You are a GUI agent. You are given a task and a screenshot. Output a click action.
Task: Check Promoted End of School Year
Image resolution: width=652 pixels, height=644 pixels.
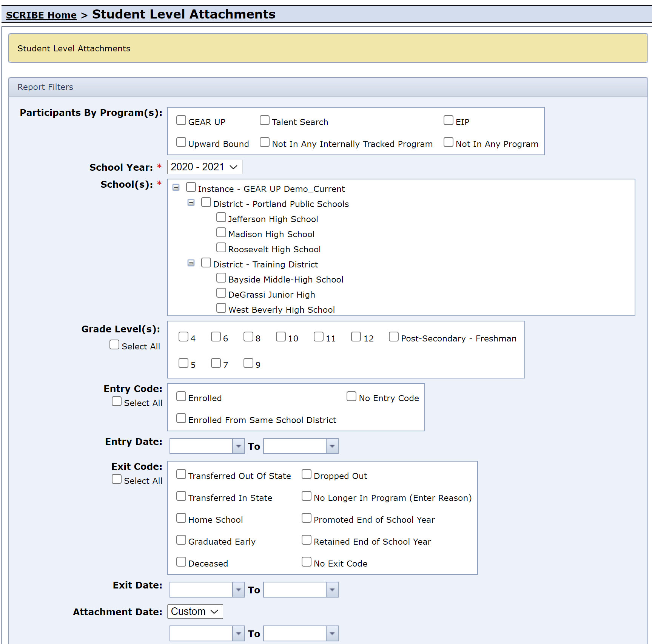pos(307,518)
